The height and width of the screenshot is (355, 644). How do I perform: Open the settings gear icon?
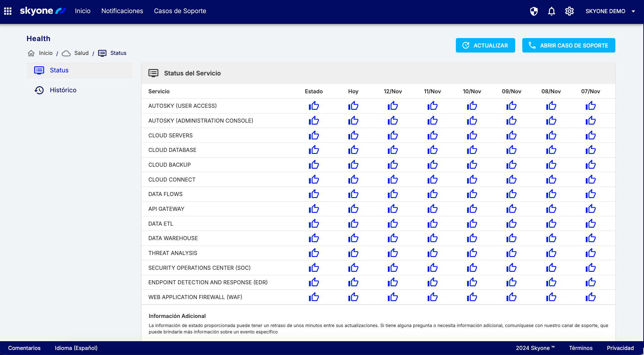569,11
